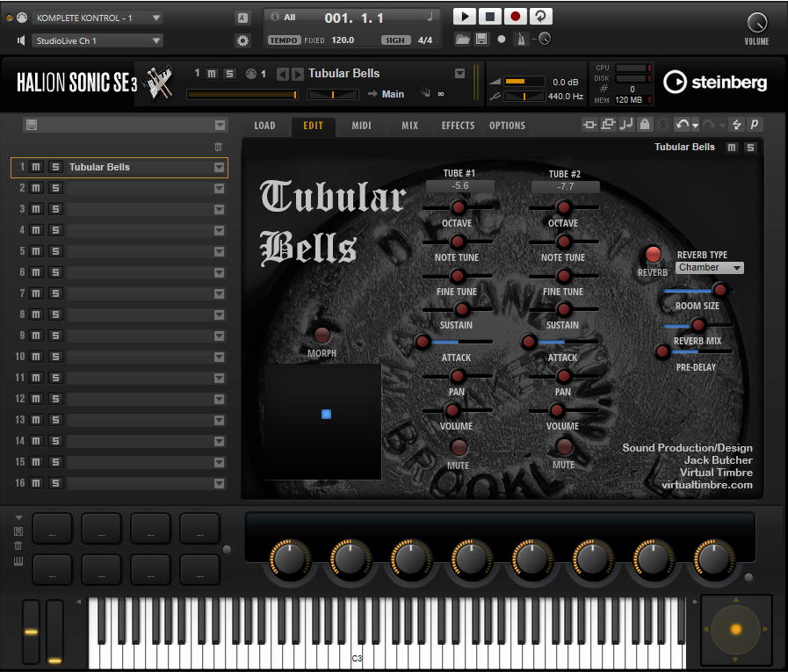Solo slot 8 in the slot rack
Viewport: 788px width, 672px height.
tap(55, 314)
